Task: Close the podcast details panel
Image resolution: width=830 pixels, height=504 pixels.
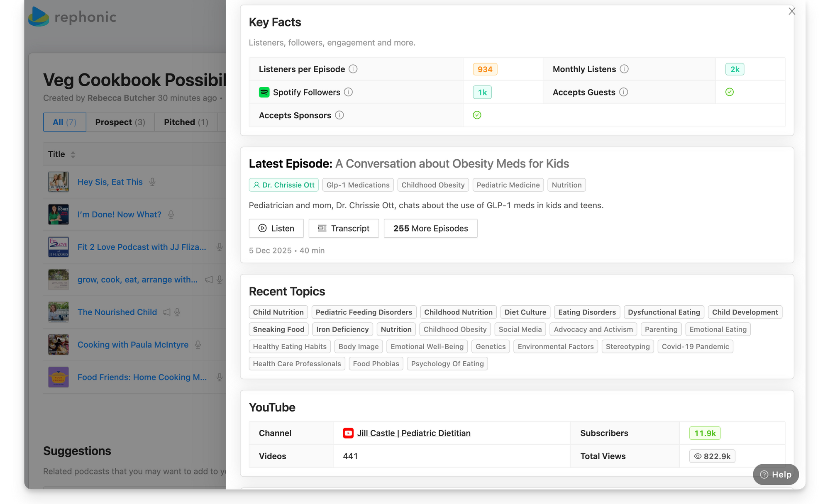Action: coord(791,11)
